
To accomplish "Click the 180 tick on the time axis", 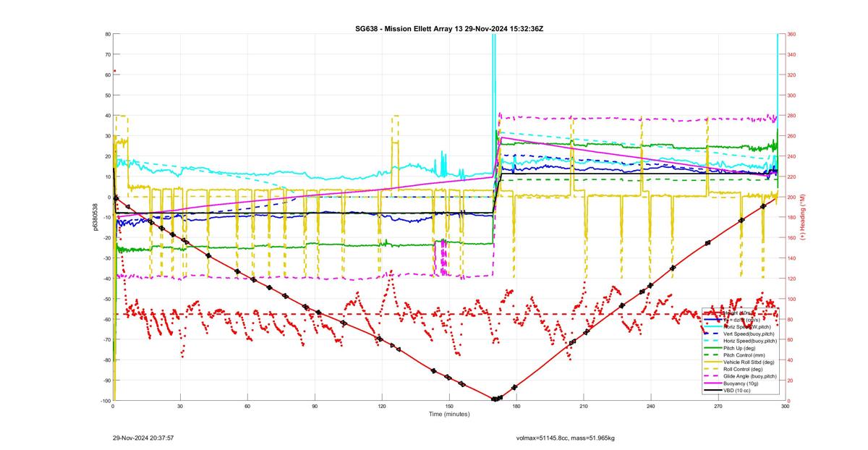I will (516, 407).
